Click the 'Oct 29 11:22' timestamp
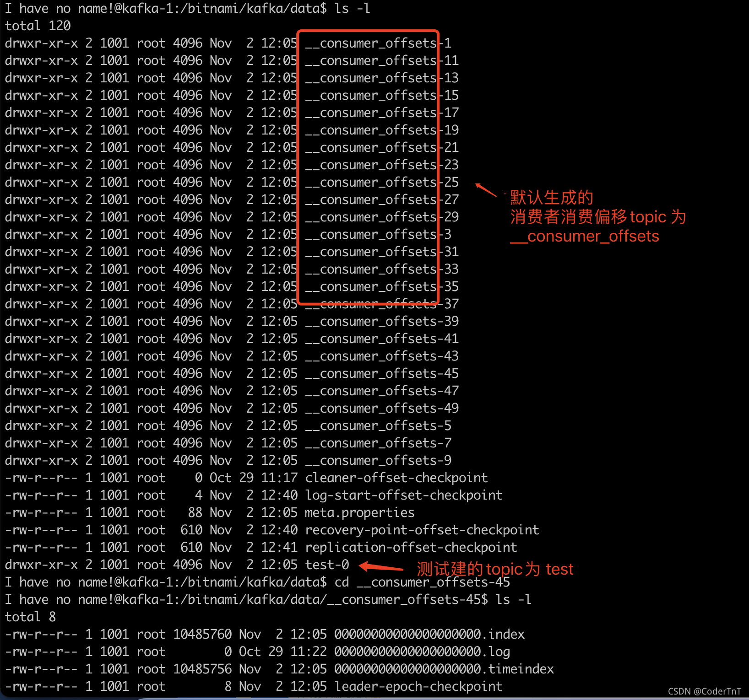Viewport: 749px width, 700px height. [x=283, y=652]
